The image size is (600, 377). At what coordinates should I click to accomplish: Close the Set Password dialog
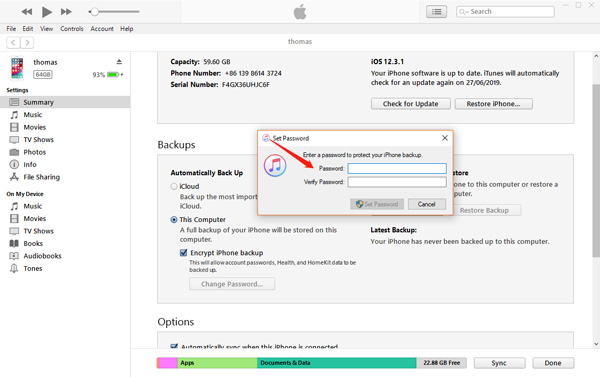click(445, 138)
